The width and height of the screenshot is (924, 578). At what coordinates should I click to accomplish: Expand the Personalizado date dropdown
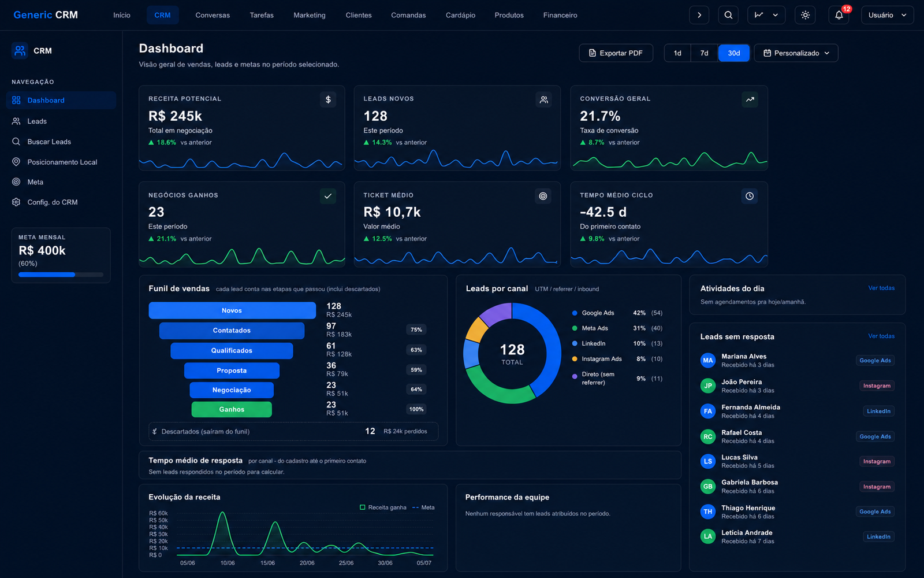coord(796,53)
